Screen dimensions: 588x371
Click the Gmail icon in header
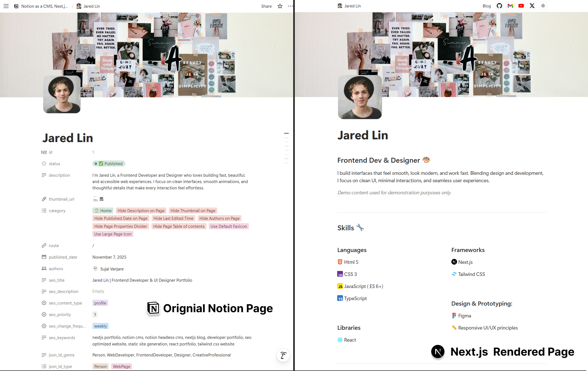[x=510, y=6]
